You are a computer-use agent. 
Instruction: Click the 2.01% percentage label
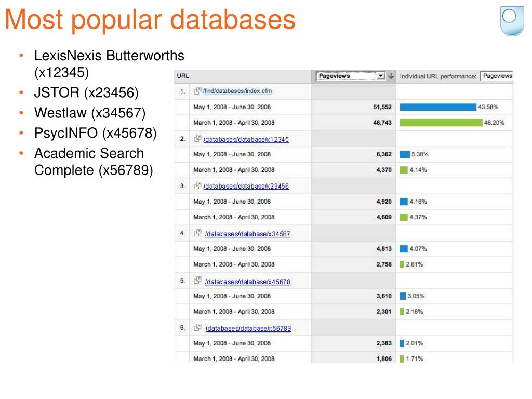point(414,343)
